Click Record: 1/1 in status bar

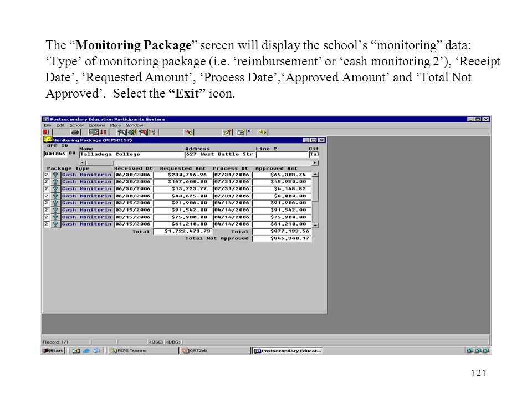[55, 342]
